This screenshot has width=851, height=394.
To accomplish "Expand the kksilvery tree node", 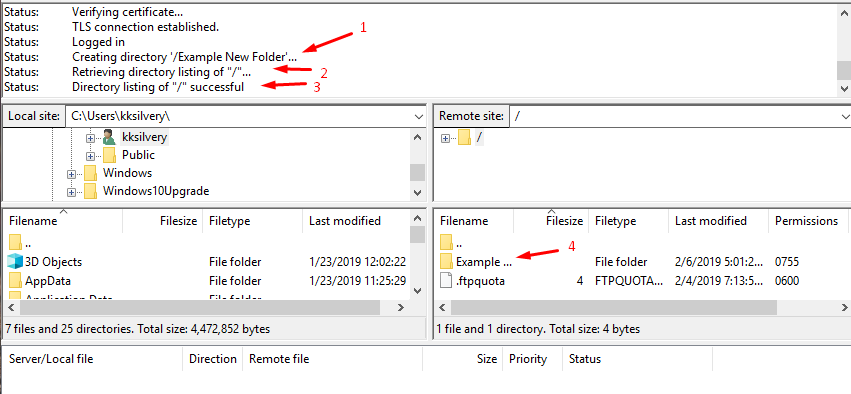I will pos(90,138).
